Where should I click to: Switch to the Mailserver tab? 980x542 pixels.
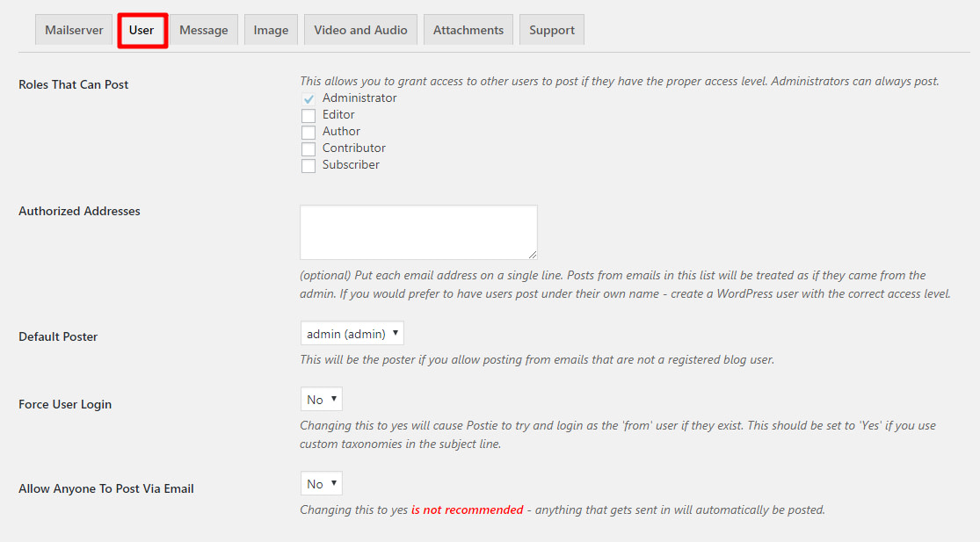click(73, 29)
